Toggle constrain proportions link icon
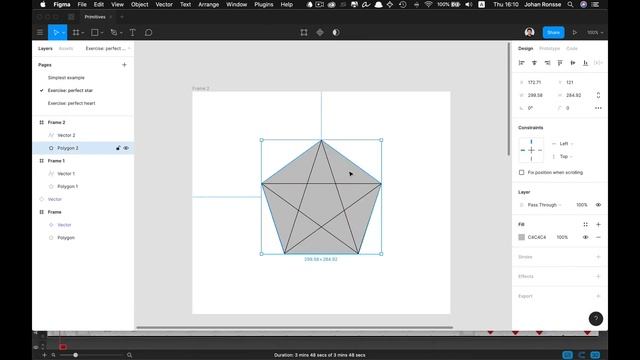This screenshot has width=640, height=360. pos(598,95)
